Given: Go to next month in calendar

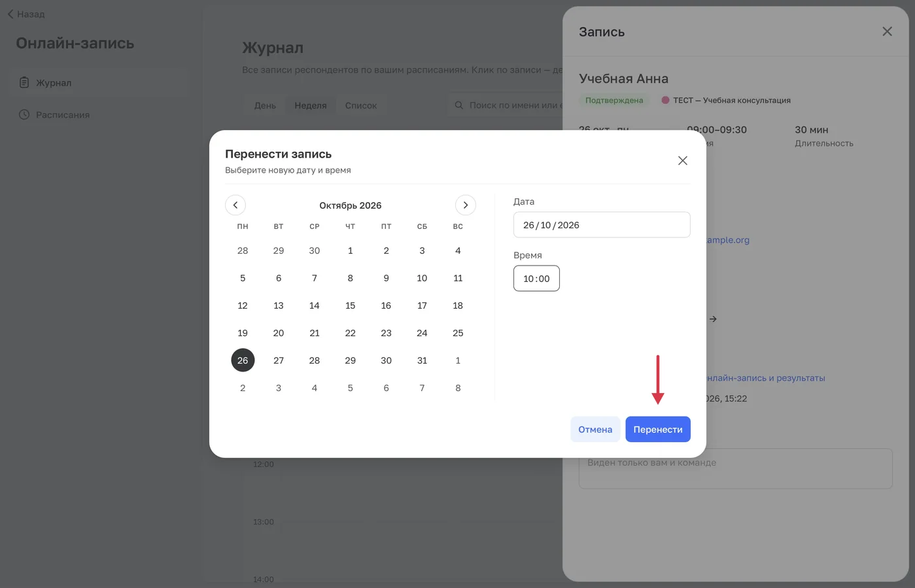Looking at the screenshot, I should pyautogui.click(x=465, y=205).
